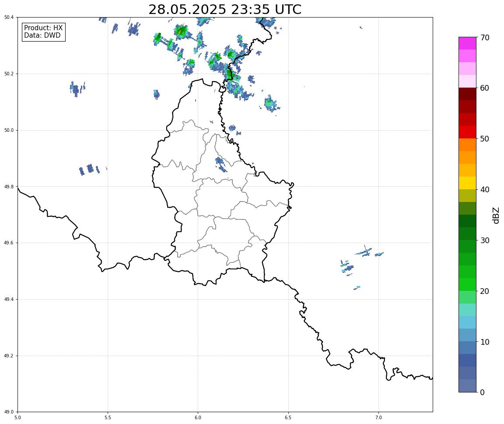Click the x-axis label 5.5
Screen dimensions: 504x424
tap(108, 418)
